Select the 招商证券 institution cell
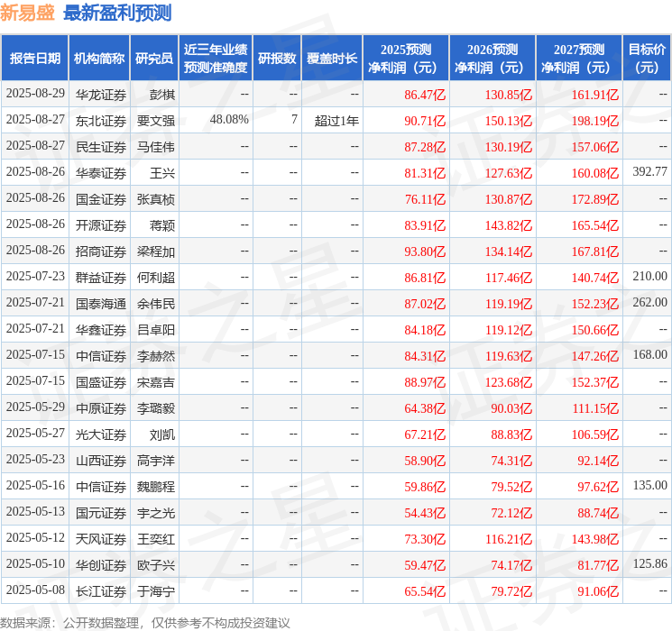Viewport: 672px width, 631px height. [101, 251]
